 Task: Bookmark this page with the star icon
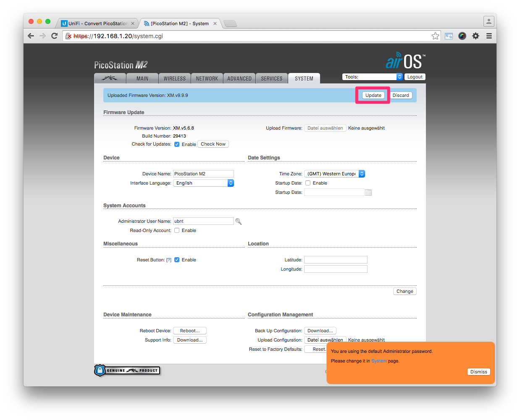435,36
